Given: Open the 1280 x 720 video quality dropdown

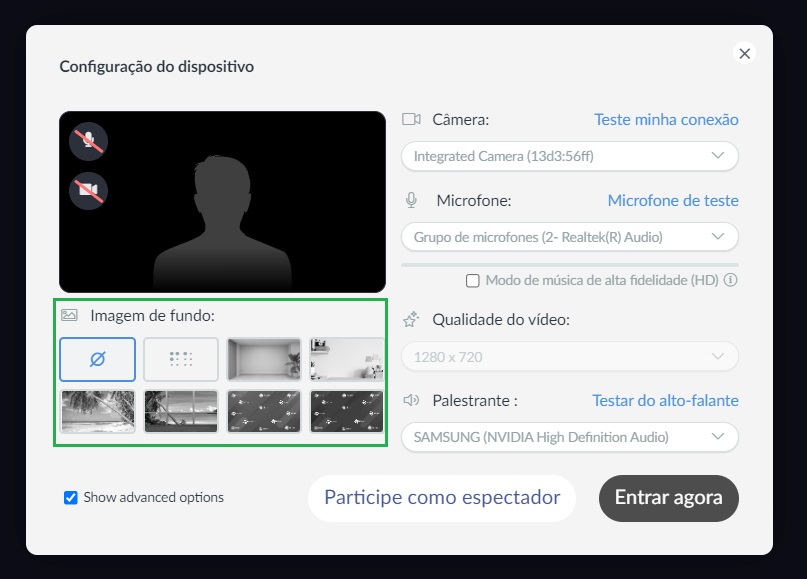Looking at the screenshot, I should pos(570,357).
